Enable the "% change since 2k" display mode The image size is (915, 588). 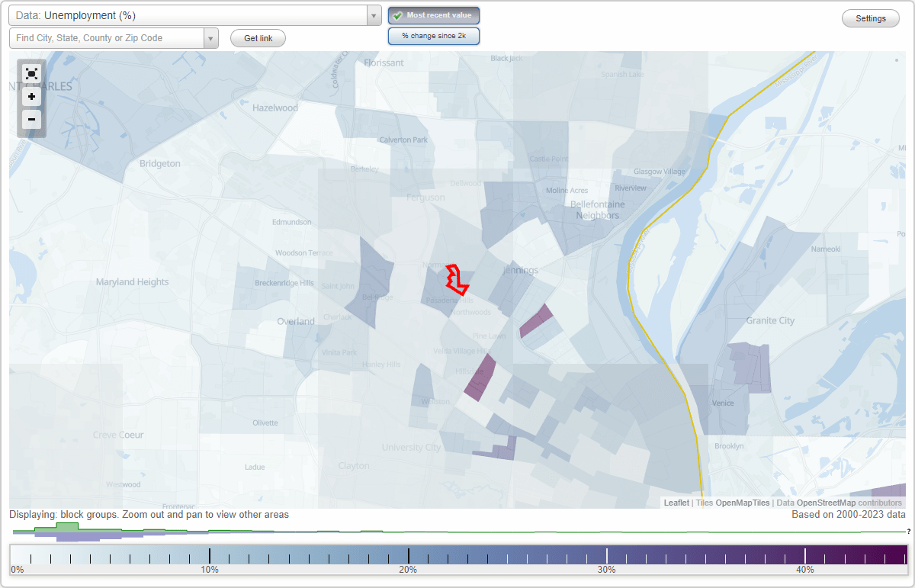pyautogui.click(x=434, y=35)
